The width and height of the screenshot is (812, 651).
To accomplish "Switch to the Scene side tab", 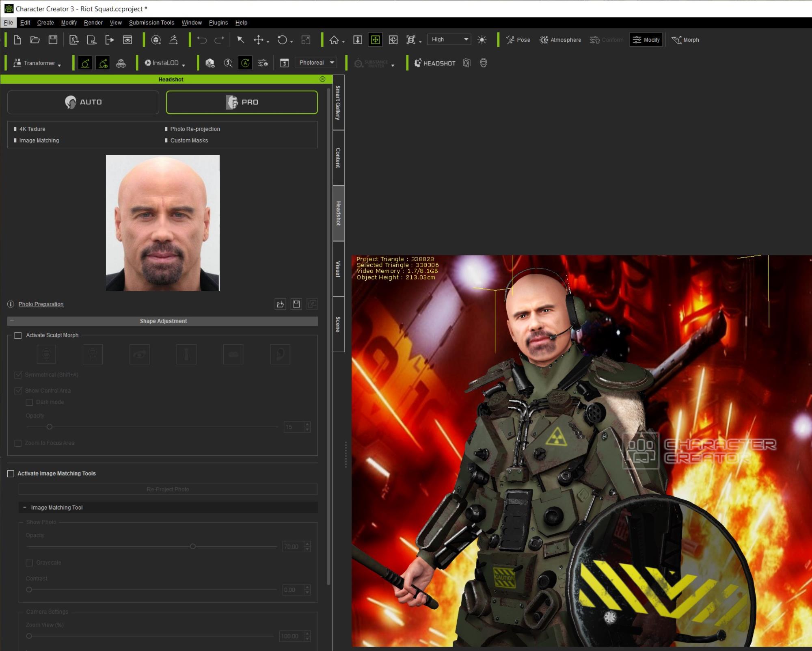I will click(339, 324).
